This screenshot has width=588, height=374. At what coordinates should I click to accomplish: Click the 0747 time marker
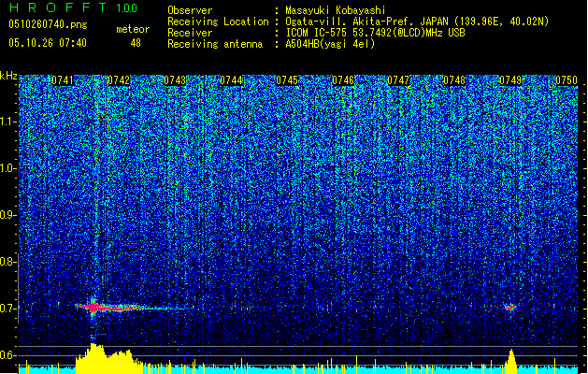(398, 80)
